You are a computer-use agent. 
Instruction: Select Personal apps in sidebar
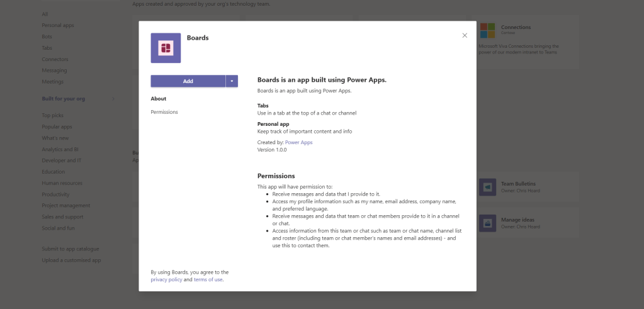click(58, 25)
